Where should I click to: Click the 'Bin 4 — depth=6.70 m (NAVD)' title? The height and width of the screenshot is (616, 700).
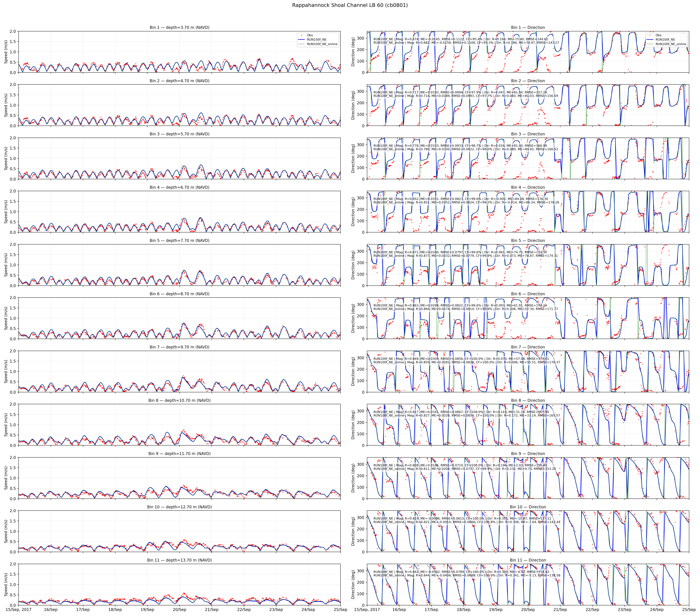179,187
